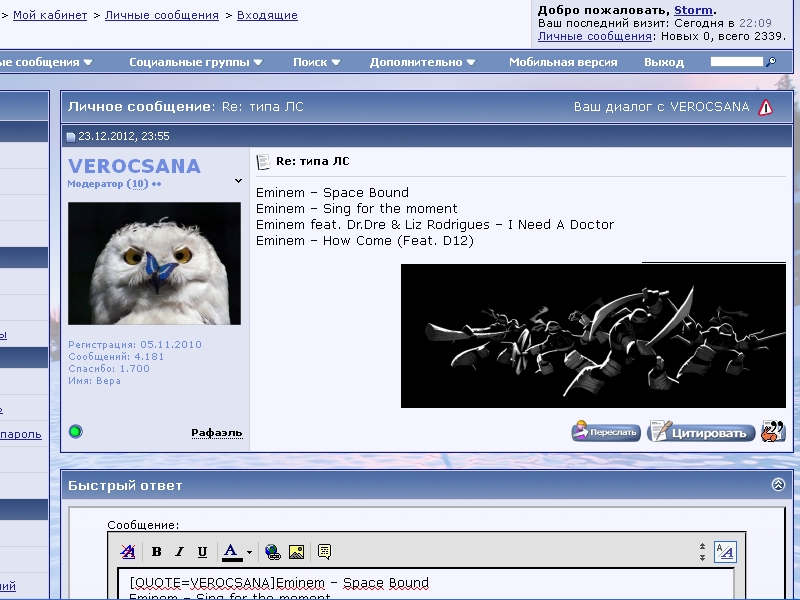Open the Личные сообщения breadcrumb link
This screenshot has height=600, width=800.
[x=162, y=15]
